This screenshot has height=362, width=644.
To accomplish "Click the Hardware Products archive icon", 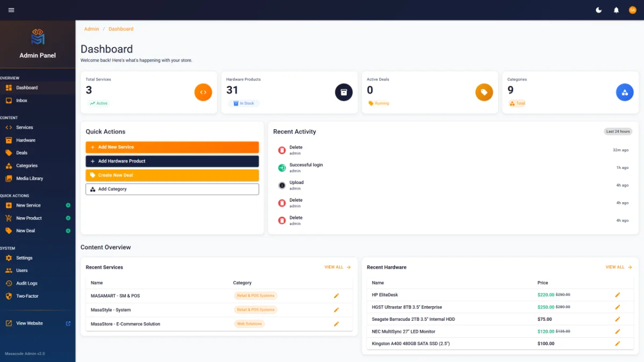I will tap(344, 92).
